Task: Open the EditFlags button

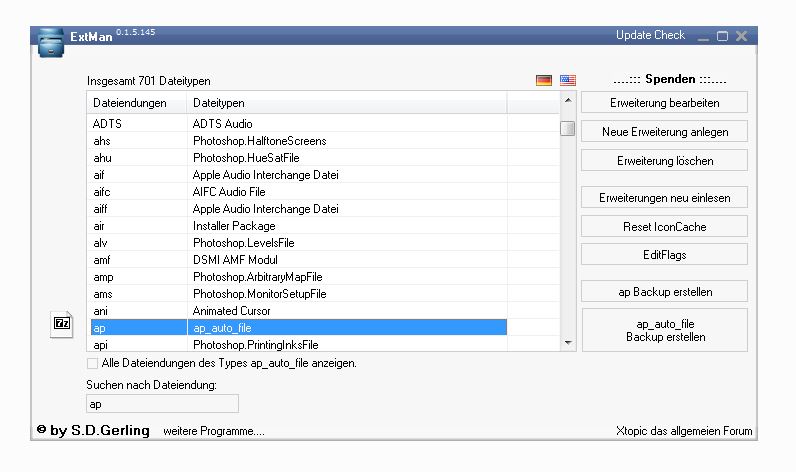Action: pos(665,255)
